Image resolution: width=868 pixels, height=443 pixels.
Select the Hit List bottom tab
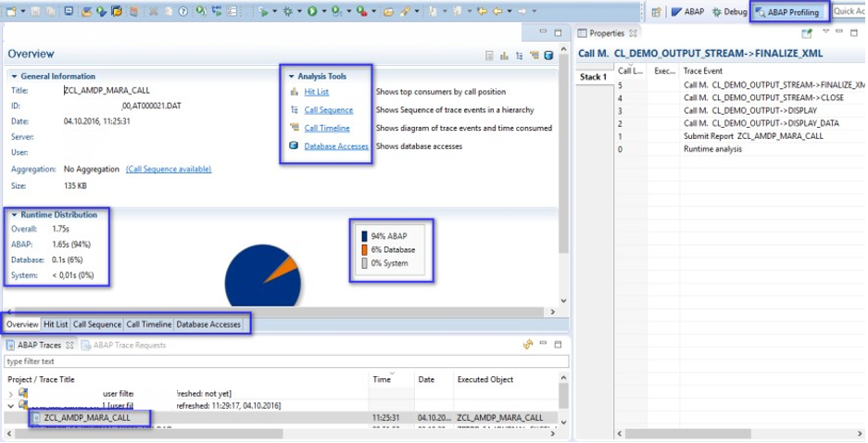tap(56, 324)
